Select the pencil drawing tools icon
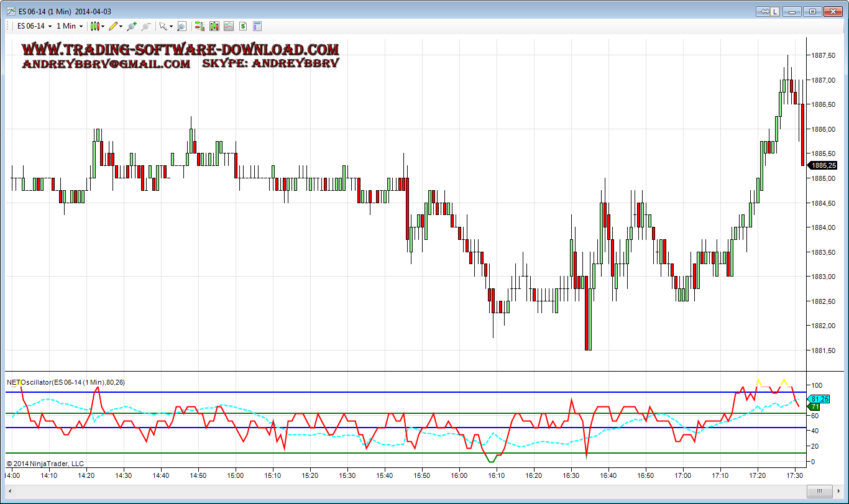The height and width of the screenshot is (504, 849). click(114, 26)
